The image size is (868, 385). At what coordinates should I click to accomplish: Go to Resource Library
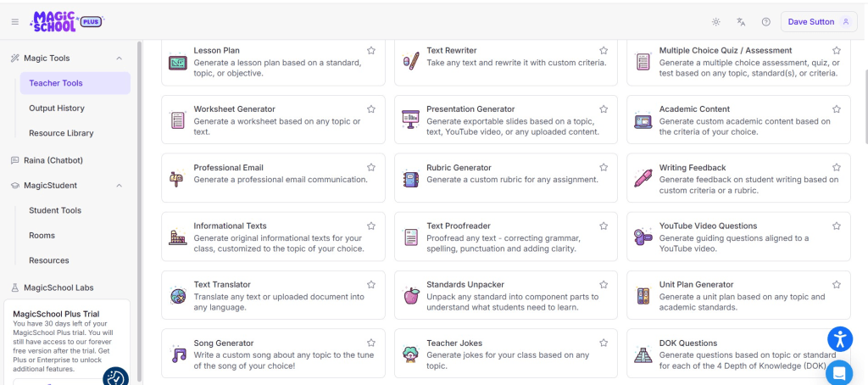click(x=61, y=133)
